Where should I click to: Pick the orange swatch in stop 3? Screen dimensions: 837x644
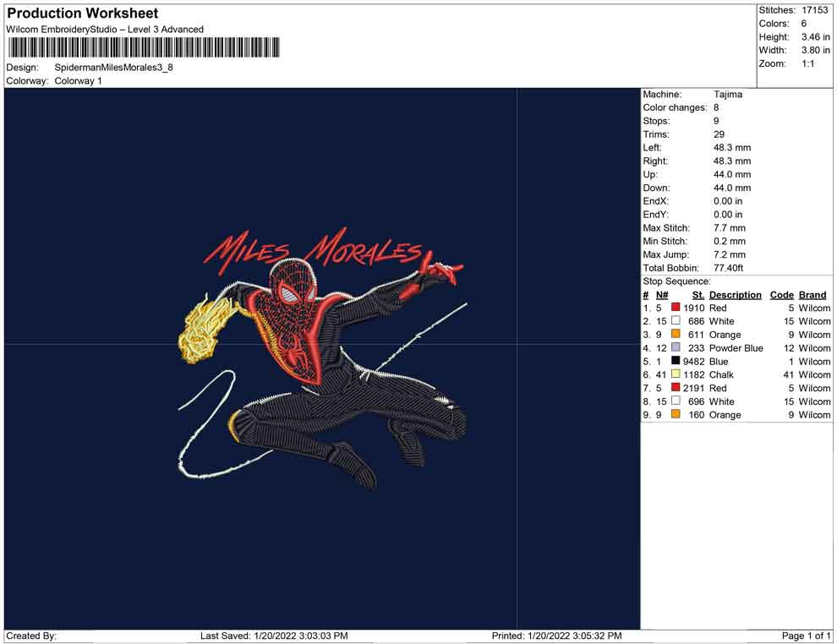676,335
